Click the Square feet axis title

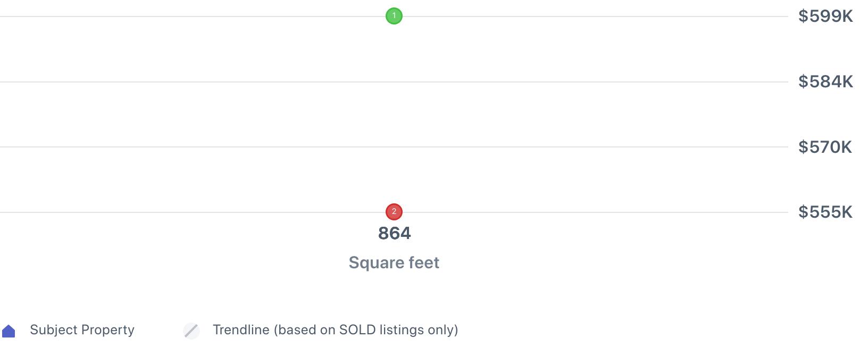coord(394,262)
